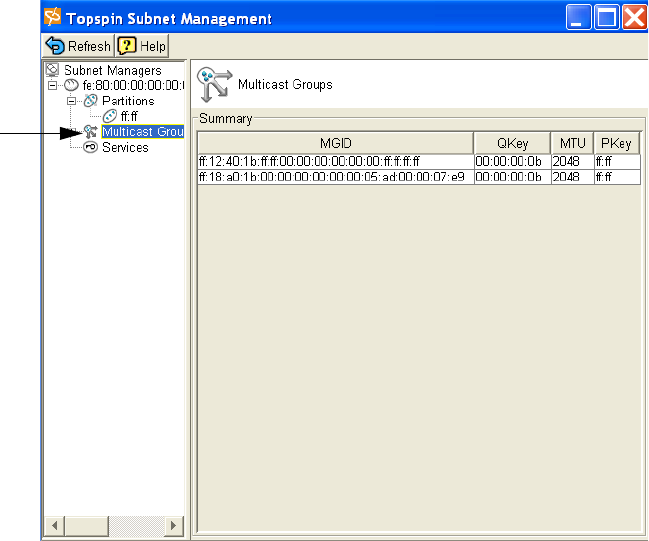
Task: Click the Refresh toolbar button
Action: point(78,46)
